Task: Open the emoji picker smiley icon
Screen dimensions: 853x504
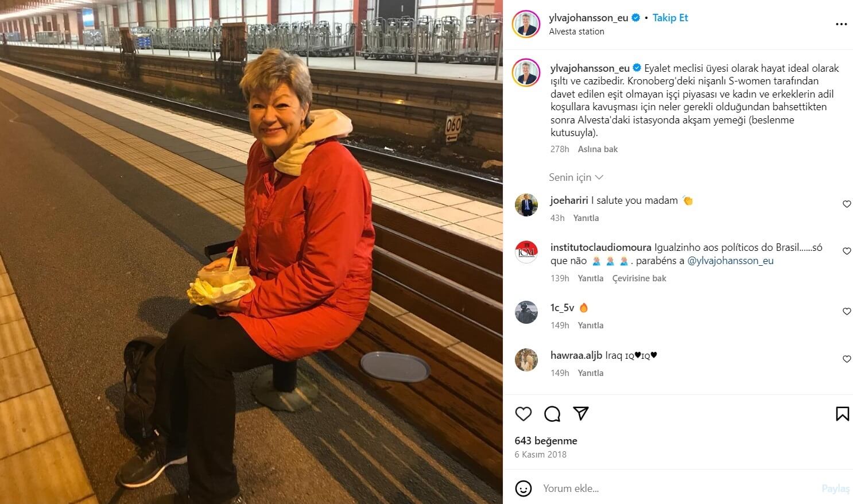Action: click(523, 489)
